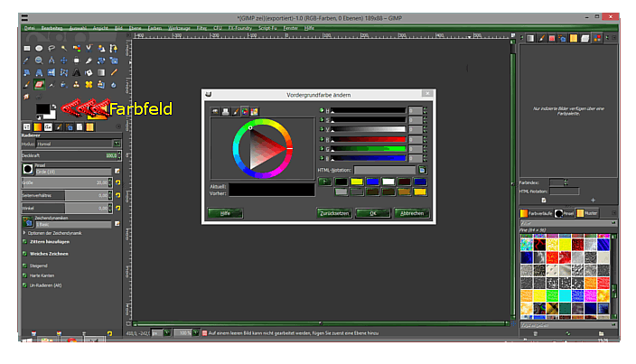Open the unit dropdown in status bar

[167, 332]
